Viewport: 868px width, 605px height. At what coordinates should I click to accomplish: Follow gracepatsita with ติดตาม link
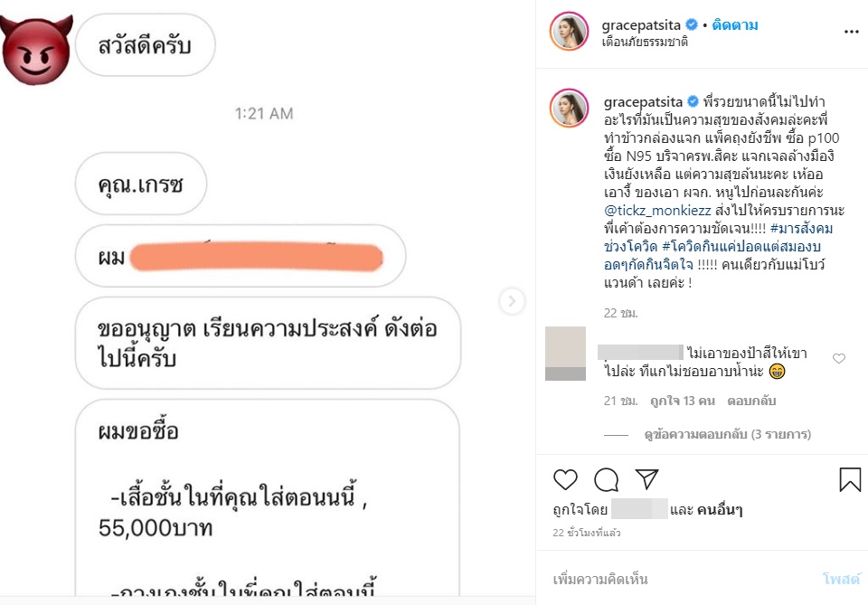[735, 25]
